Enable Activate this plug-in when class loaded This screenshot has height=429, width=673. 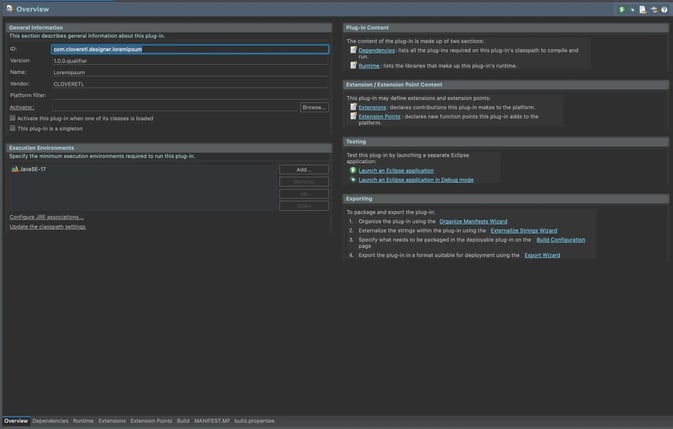point(12,118)
